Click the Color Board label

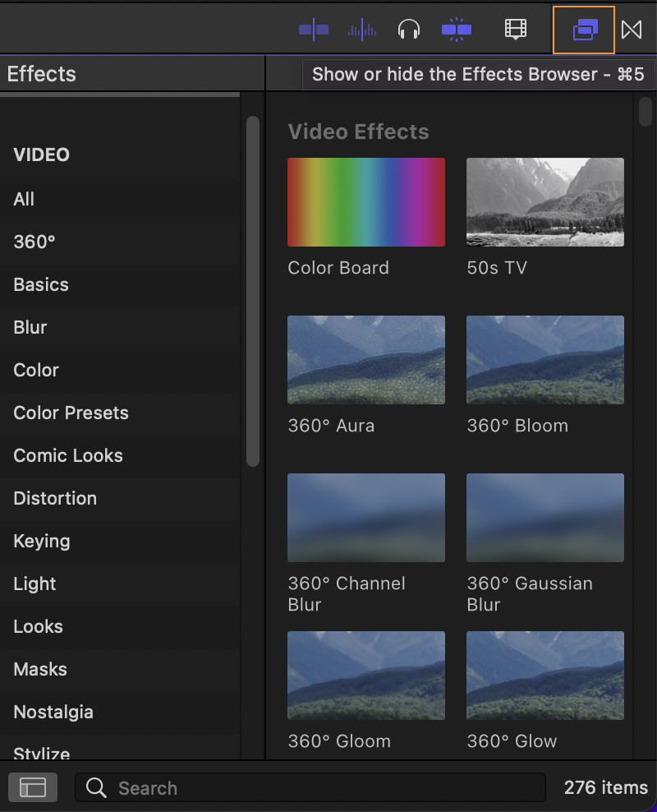338,268
